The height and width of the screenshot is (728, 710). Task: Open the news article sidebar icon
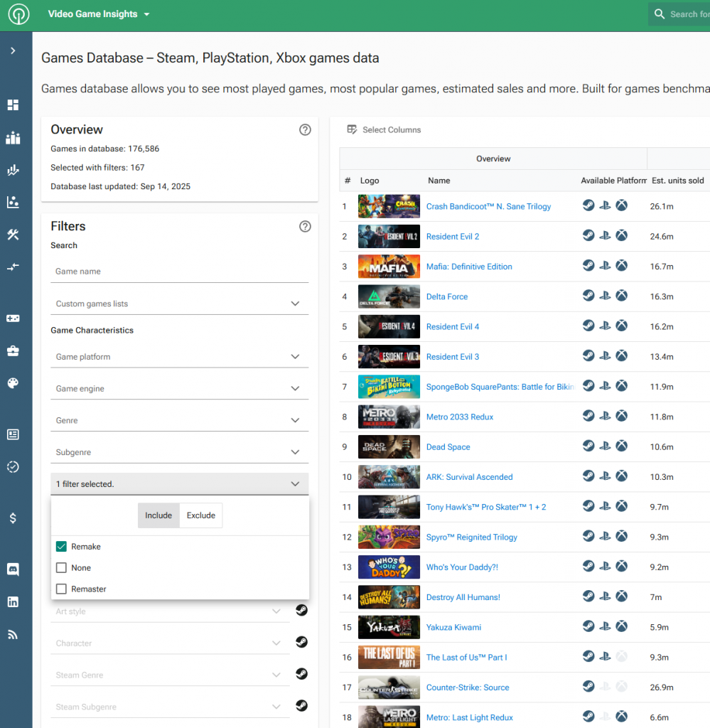click(13, 434)
